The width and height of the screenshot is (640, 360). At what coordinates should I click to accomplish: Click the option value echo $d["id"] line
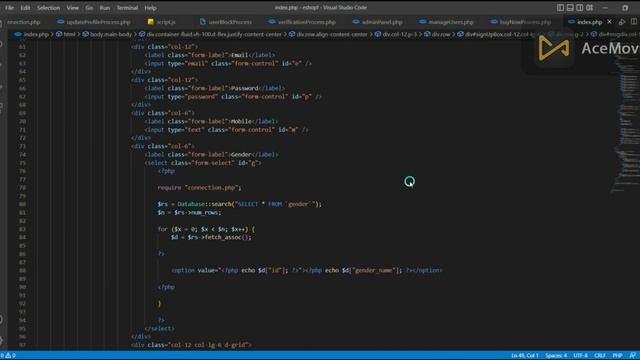(x=307, y=270)
